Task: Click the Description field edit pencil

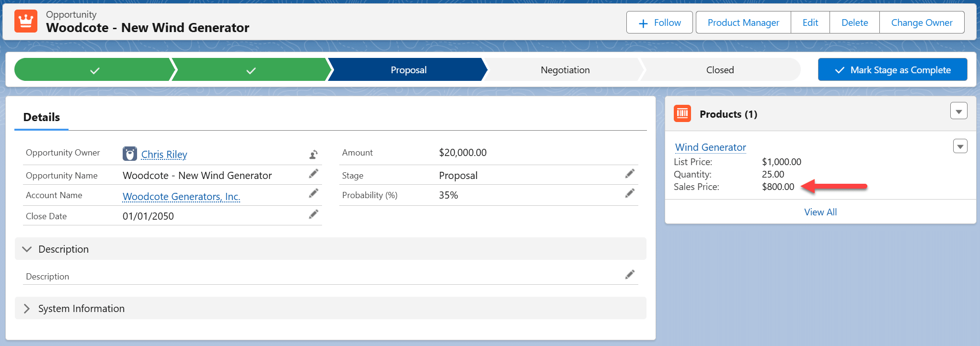Action: (x=630, y=275)
